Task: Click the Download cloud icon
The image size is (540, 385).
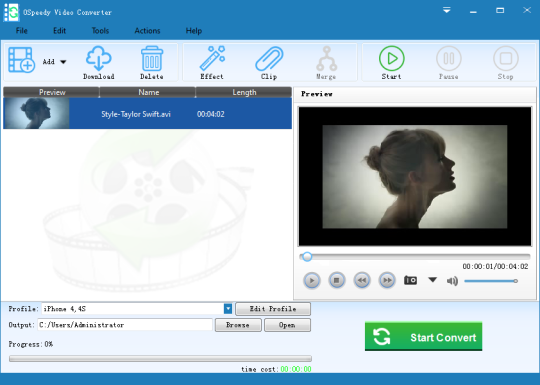Action: 98,58
